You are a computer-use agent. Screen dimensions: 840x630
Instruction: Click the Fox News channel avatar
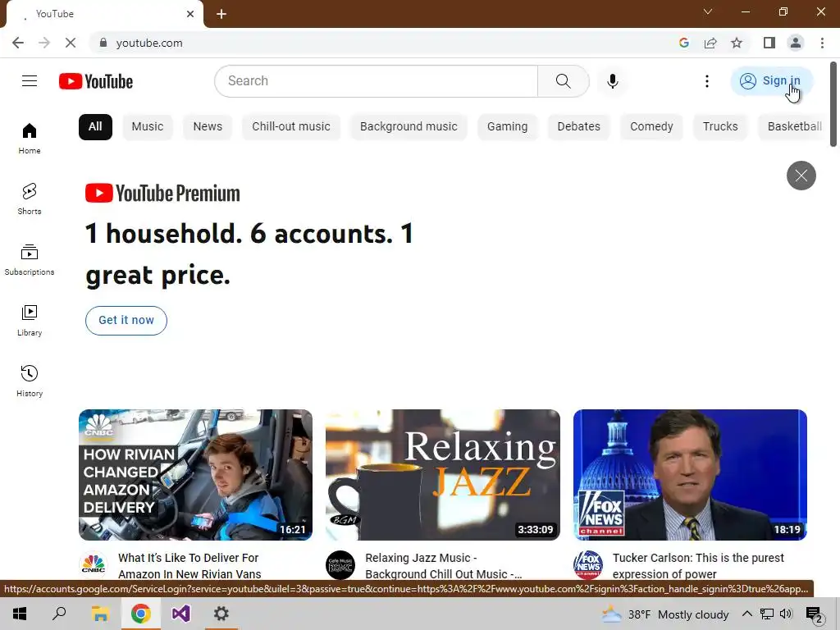click(x=587, y=564)
